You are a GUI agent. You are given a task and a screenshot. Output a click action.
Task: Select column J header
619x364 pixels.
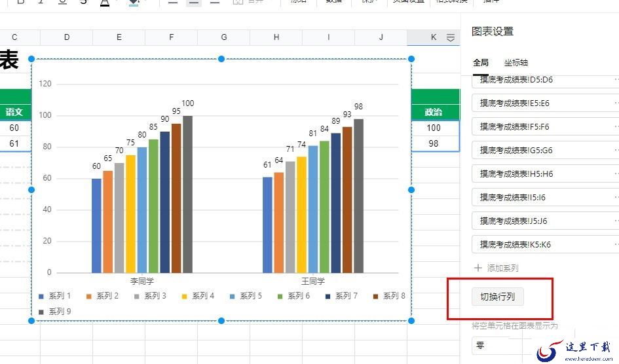click(381, 37)
